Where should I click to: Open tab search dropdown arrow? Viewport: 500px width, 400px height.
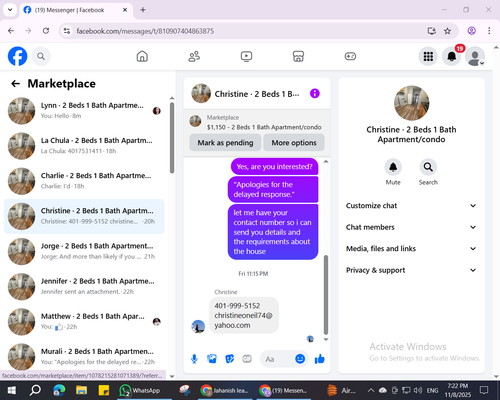coord(10,10)
